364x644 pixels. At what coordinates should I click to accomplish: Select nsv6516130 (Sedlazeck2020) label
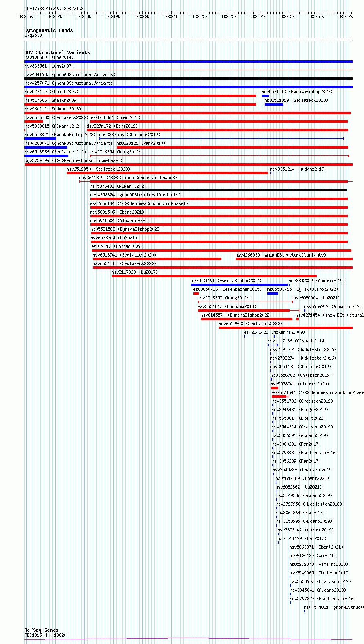[x=56, y=117]
